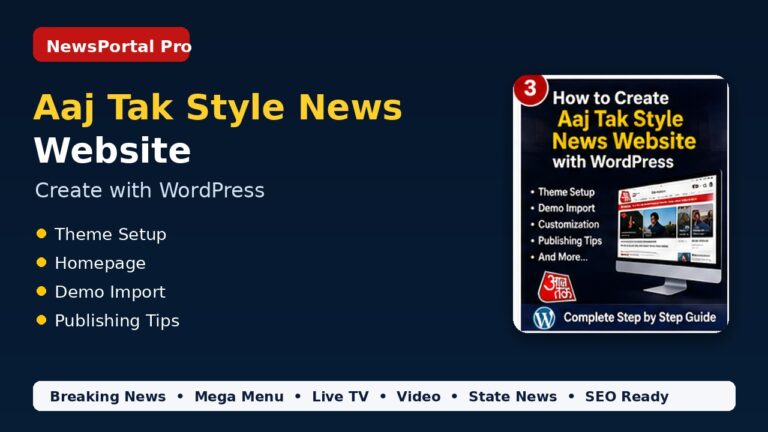The width and height of the screenshot is (768, 432).
Task: Click "State News" in the bottom bar
Action: pyautogui.click(x=512, y=396)
